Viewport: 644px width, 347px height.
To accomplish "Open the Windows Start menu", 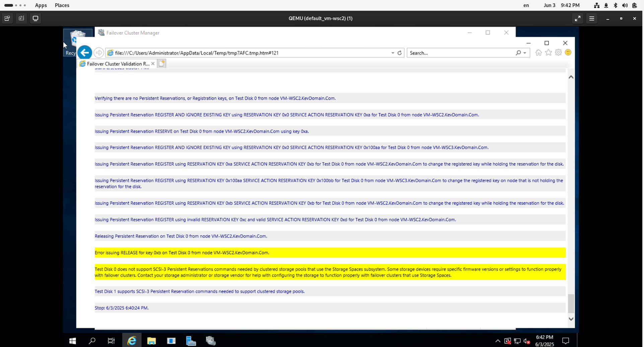I will tap(72, 341).
